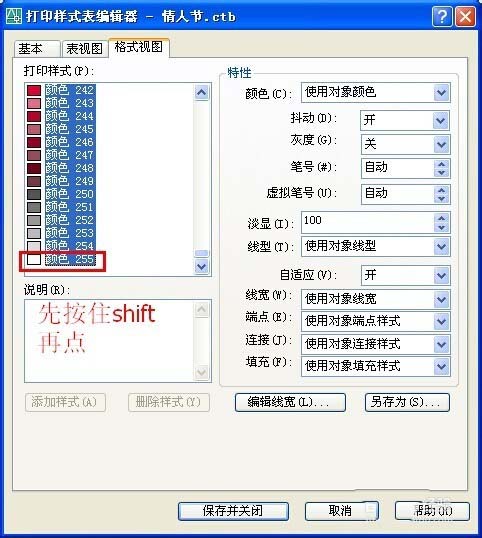Click the AutoCAD application icon in title bar
Viewport: 482px width, 538px height.
(14, 16)
